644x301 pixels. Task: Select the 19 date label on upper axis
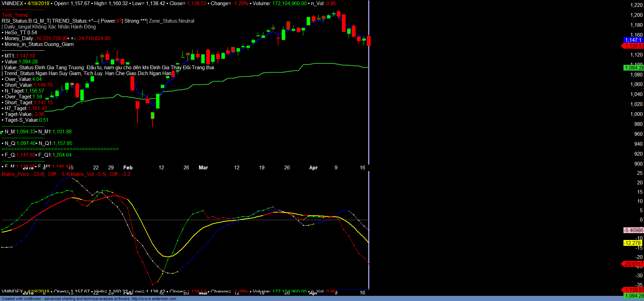[262, 168]
